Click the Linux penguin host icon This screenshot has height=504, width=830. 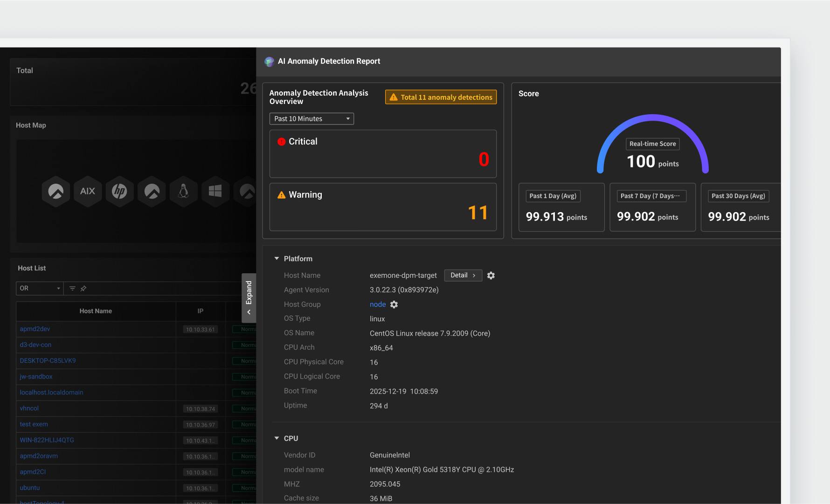(183, 191)
